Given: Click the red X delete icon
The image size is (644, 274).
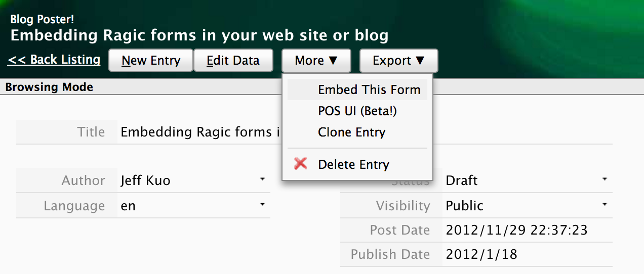Looking at the screenshot, I should click(301, 163).
